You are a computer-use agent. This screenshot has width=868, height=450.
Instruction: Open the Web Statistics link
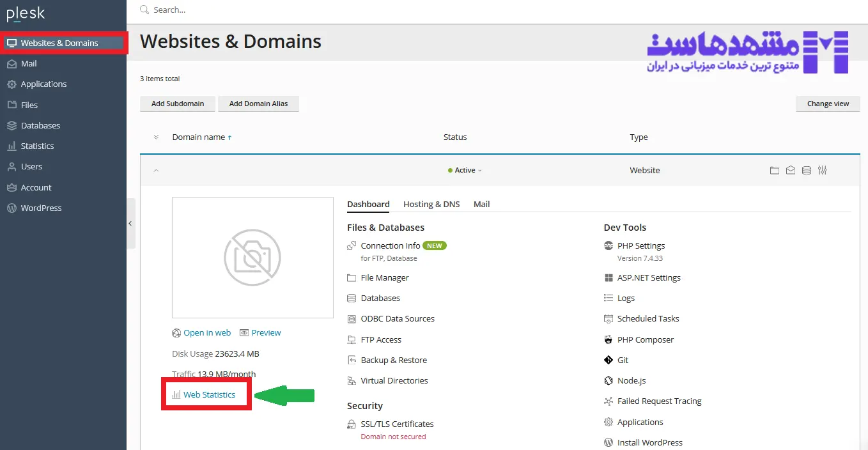209,394
